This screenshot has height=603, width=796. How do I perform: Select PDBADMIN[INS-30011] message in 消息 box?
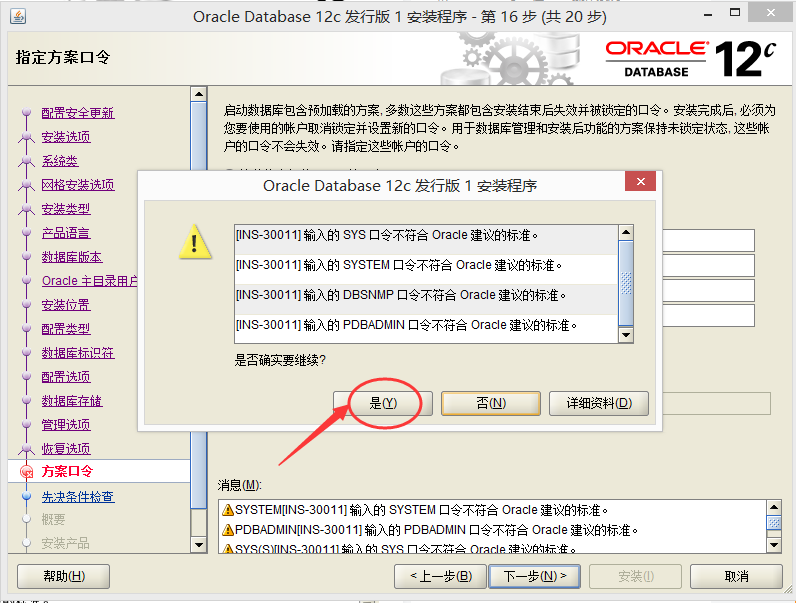437,530
